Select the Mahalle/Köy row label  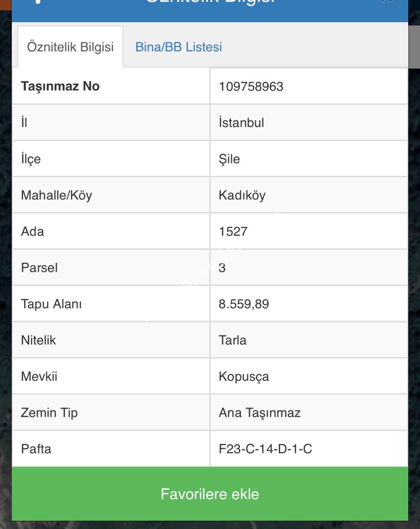click(56, 195)
